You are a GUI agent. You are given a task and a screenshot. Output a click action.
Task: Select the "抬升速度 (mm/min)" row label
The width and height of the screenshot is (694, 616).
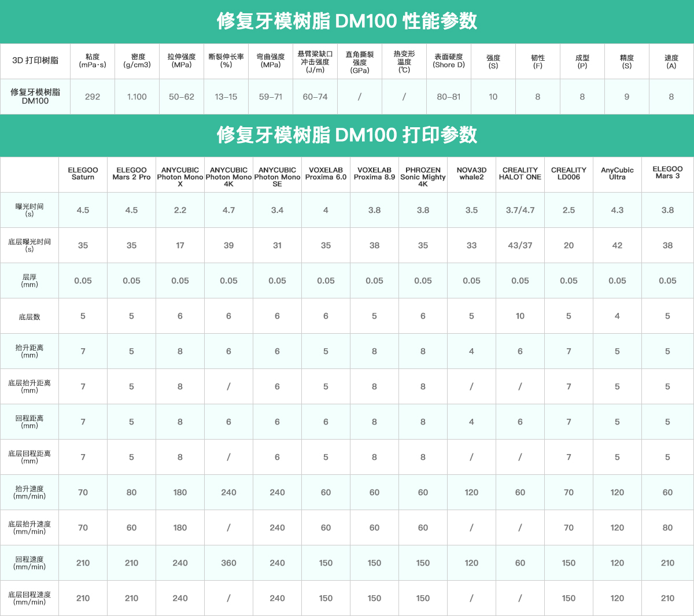coord(29,492)
